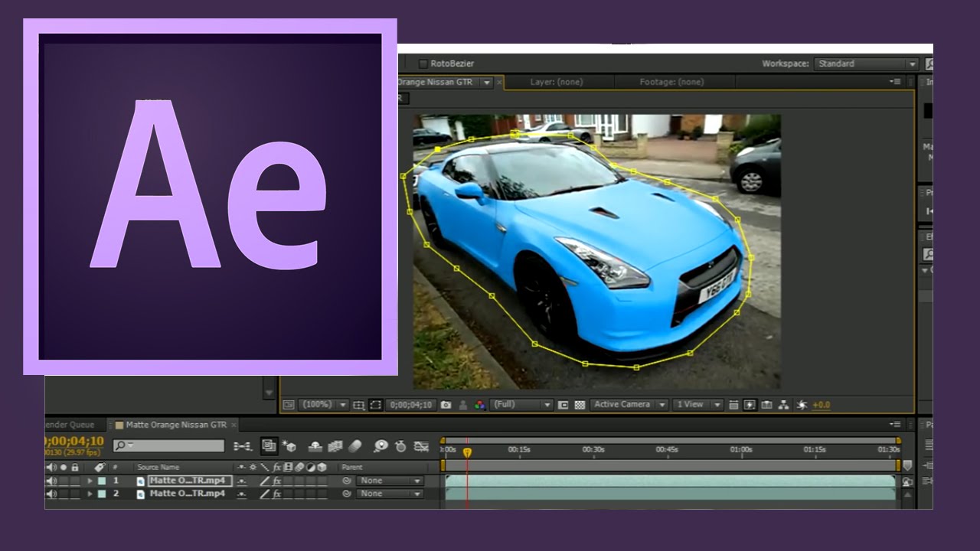980x551 pixels.
Task: Click the timeline playhead current-time indicator
Action: pos(467,452)
